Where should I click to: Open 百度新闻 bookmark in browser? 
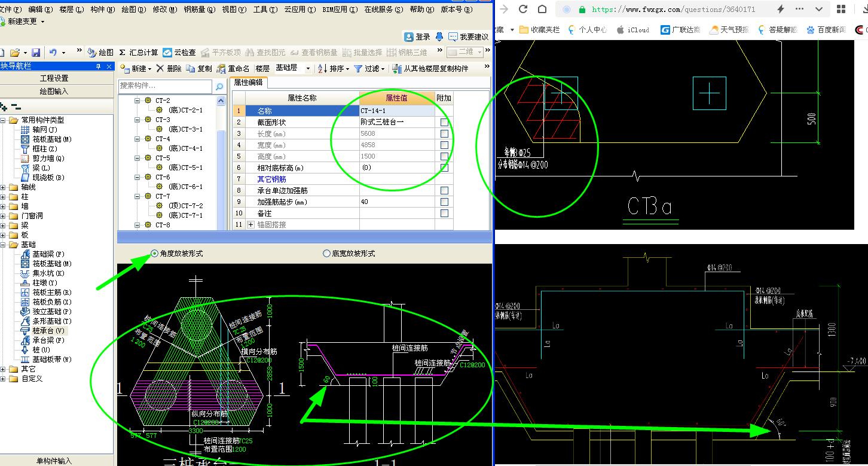click(x=826, y=29)
